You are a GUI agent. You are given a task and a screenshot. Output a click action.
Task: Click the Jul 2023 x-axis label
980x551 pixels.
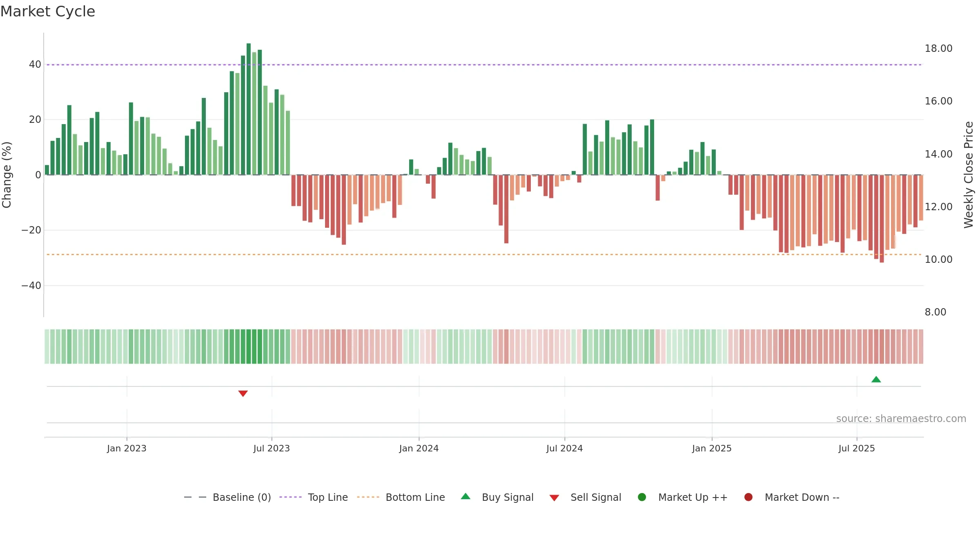coord(272,448)
